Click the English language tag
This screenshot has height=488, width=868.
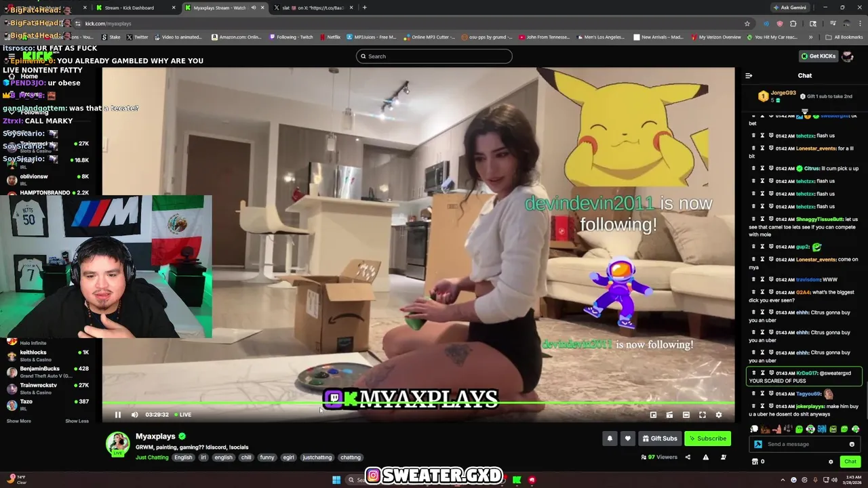(x=183, y=457)
